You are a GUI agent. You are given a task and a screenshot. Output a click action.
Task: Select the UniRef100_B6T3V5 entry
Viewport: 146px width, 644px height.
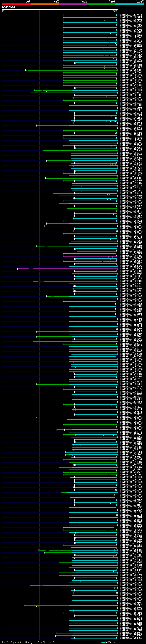coord(131,48)
